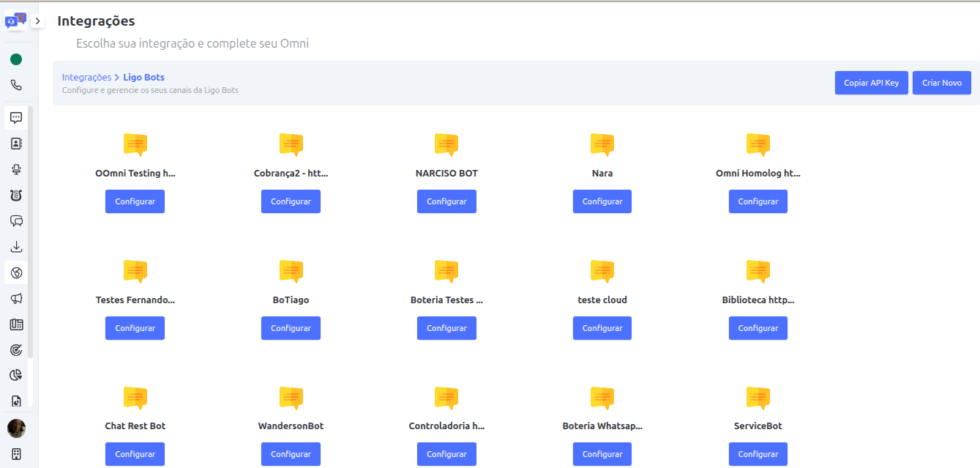
Task: Open the chat messages sidebar icon
Action: (16, 118)
